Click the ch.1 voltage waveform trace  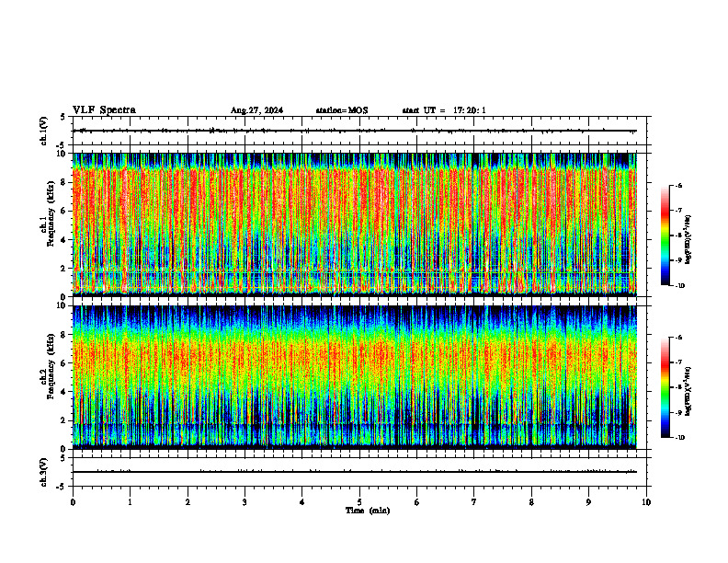pos(355,131)
